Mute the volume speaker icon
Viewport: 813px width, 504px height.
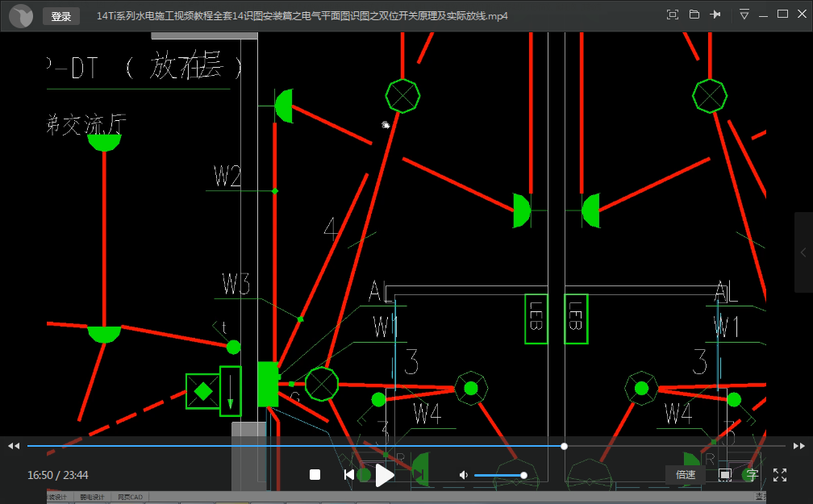pyautogui.click(x=464, y=475)
